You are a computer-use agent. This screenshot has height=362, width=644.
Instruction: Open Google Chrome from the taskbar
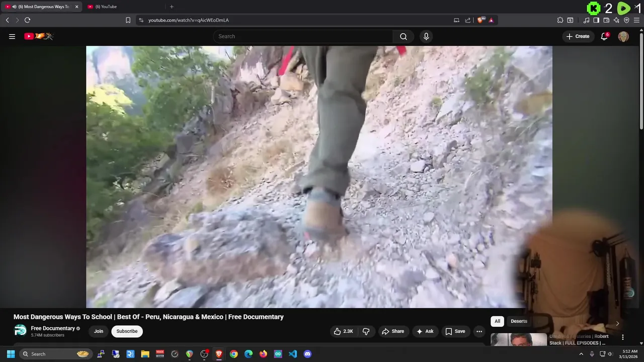[x=234, y=354]
